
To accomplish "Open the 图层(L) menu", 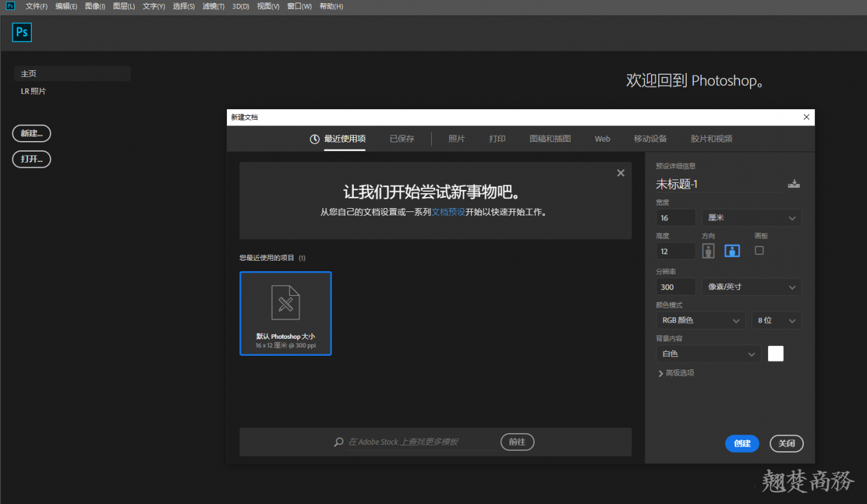I will click(124, 7).
